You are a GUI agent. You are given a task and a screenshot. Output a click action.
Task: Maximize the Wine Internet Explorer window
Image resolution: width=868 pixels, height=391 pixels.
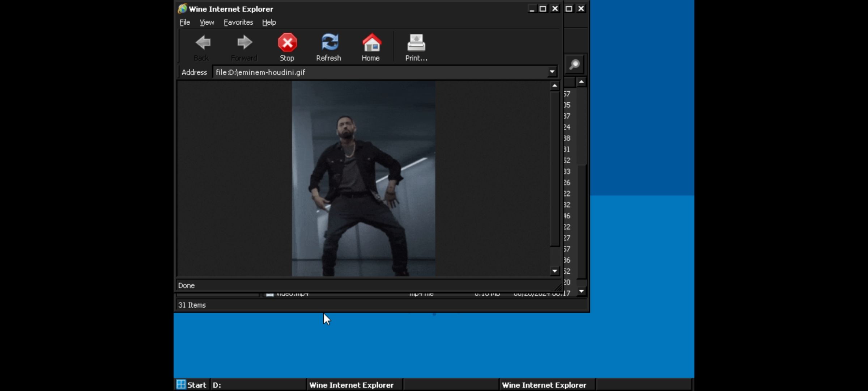pyautogui.click(x=543, y=9)
